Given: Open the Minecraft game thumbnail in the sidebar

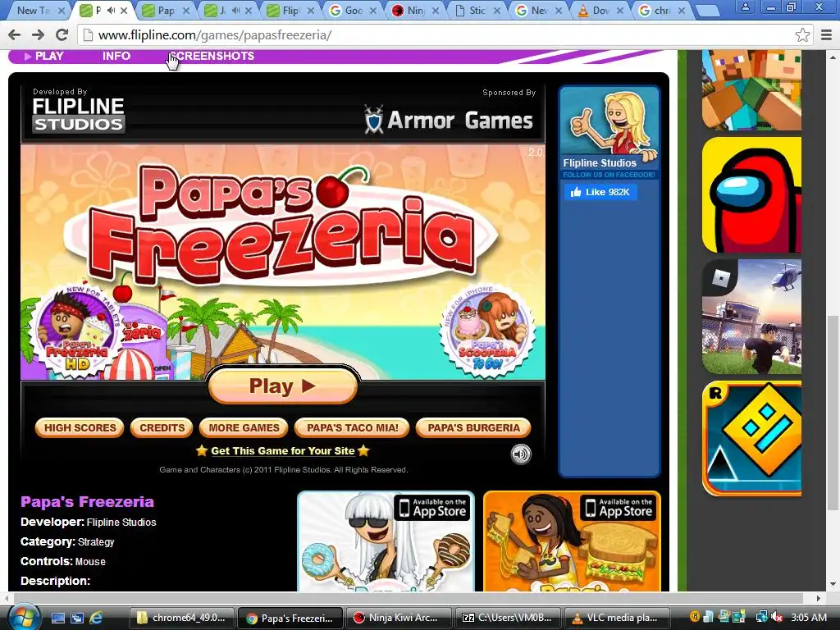Looking at the screenshot, I should tap(751, 90).
